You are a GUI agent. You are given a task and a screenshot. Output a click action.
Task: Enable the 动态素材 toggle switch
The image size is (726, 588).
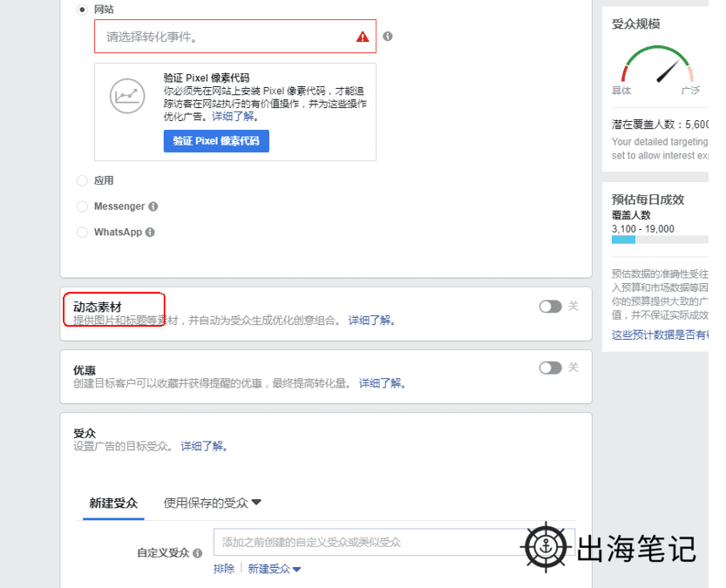(552, 307)
